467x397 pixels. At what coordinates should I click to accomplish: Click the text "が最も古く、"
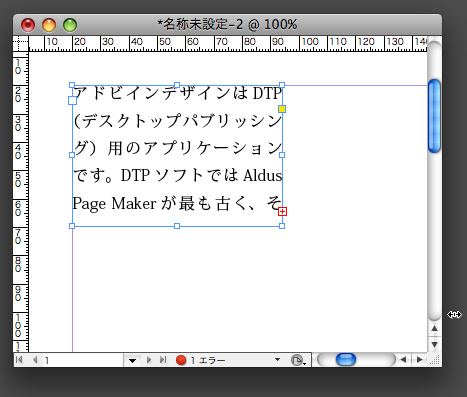tap(208, 203)
